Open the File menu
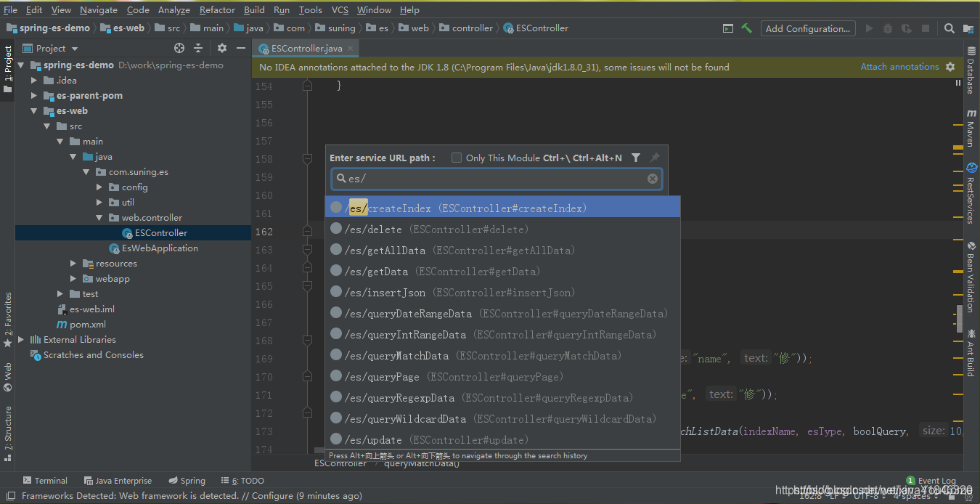Screen dimensions: 980x504 point(10,10)
